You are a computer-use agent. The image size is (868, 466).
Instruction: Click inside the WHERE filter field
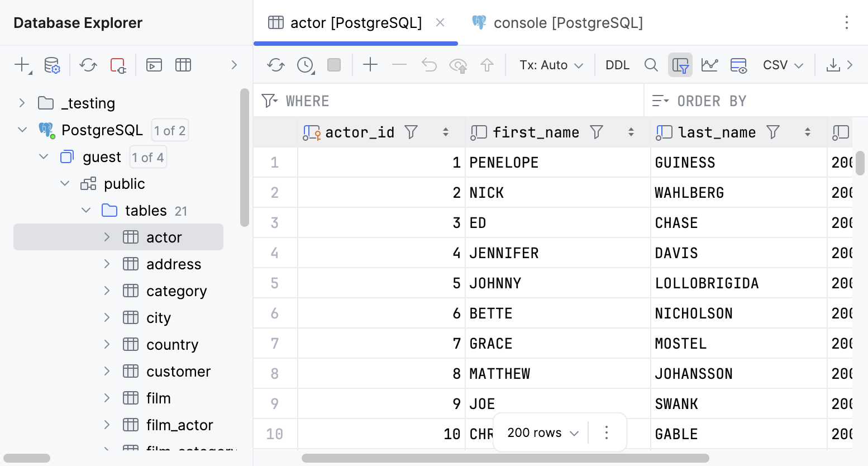point(391,101)
